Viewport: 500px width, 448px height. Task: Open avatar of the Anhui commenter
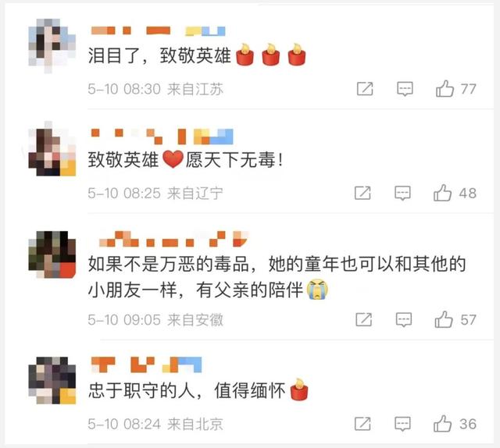tap(52, 254)
